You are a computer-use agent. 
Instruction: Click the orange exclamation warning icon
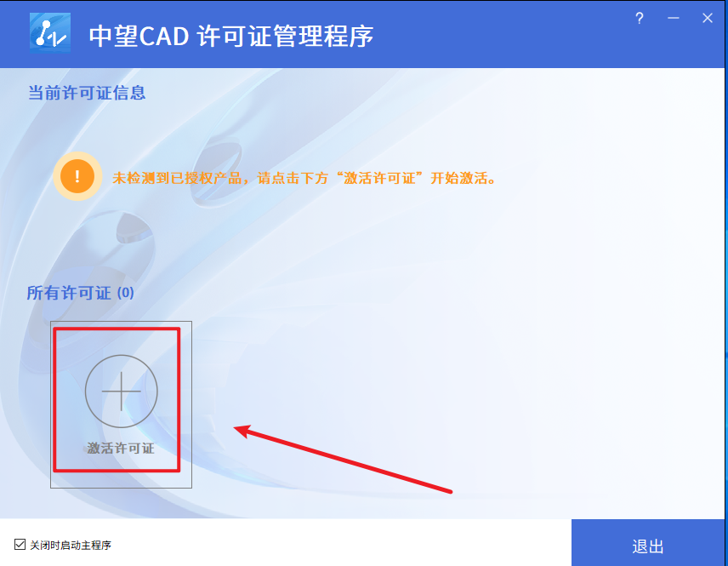click(x=77, y=176)
